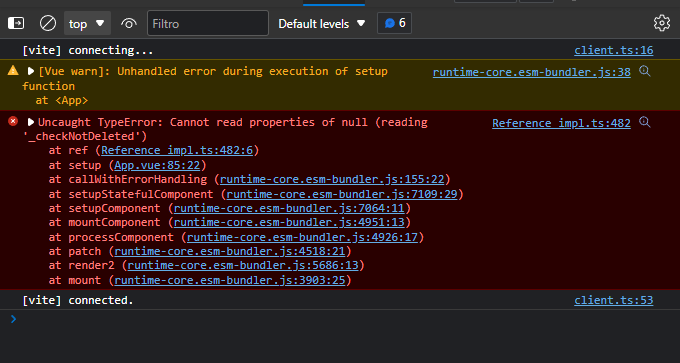This screenshot has width=680, height=363.
Task: Click 'at callWithErrorHandling' stack text
Action: coord(128,179)
